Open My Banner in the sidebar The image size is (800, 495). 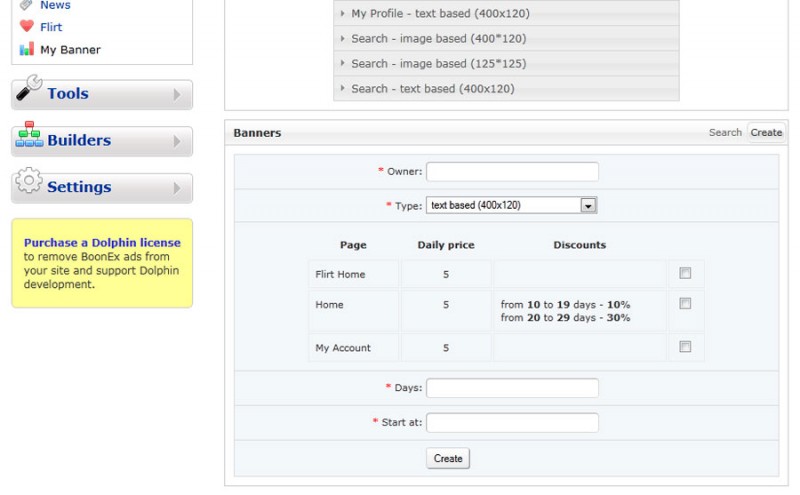tap(70, 50)
